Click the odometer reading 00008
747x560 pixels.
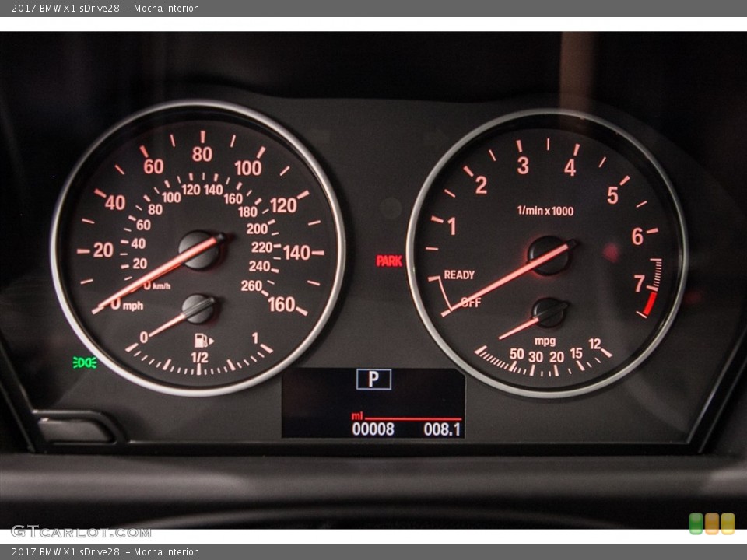click(373, 429)
